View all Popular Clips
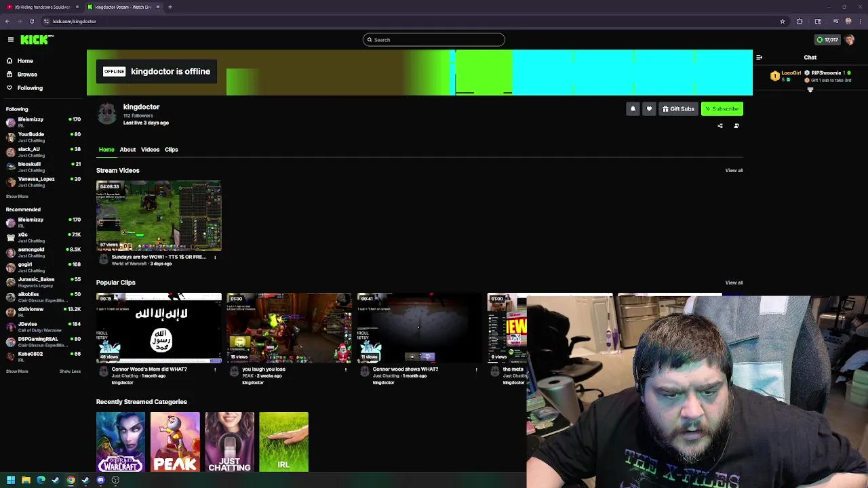This screenshot has height=488, width=868. [734, 283]
